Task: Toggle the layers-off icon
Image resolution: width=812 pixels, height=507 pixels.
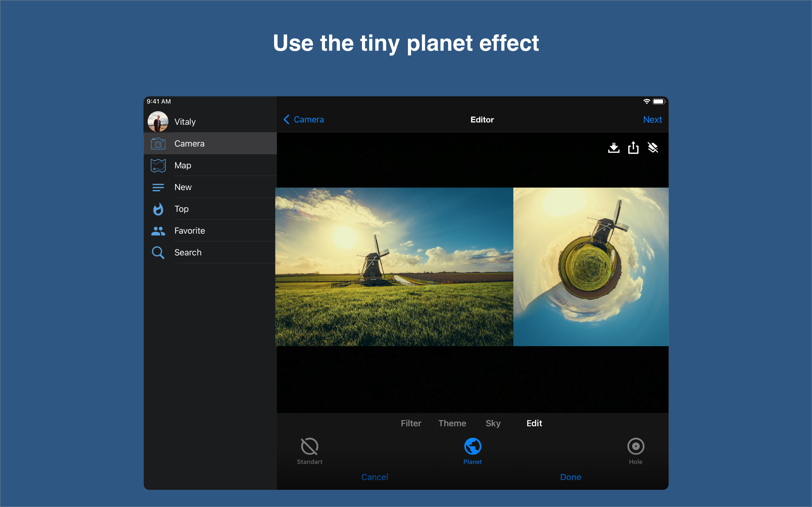Action: pyautogui.click(x=653, y=148)
